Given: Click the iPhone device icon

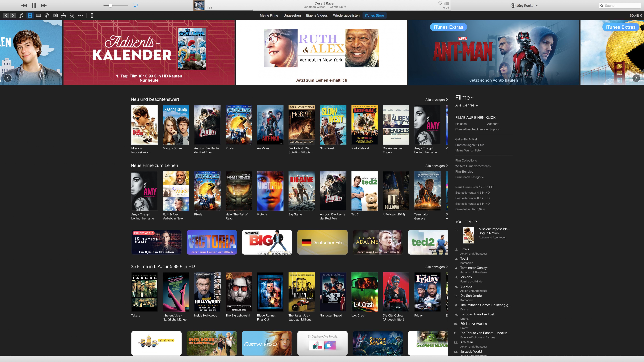Looking at the screenshot, I should tap(92, 15).
